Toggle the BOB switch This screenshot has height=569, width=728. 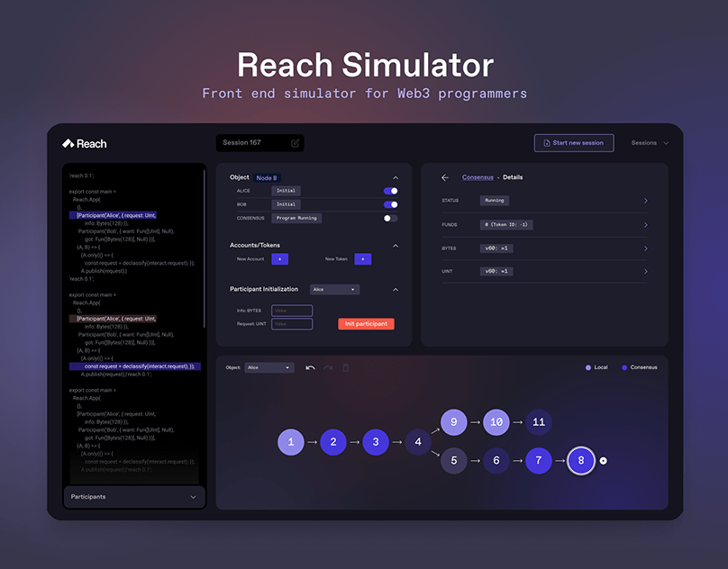[390, 204]
